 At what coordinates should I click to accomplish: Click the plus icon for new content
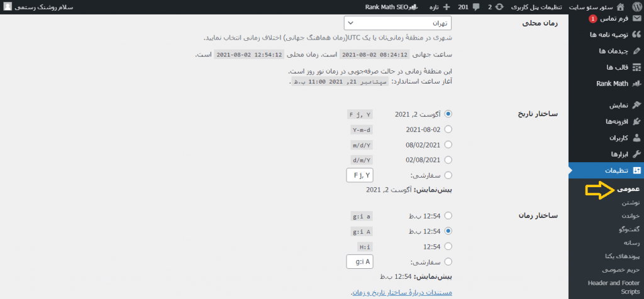tap(447, 7)
